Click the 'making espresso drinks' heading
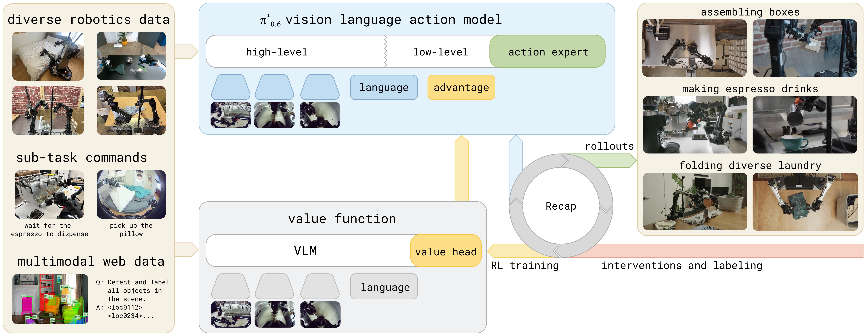The height and width of the screenshot is (336, 868). (750, 89)
